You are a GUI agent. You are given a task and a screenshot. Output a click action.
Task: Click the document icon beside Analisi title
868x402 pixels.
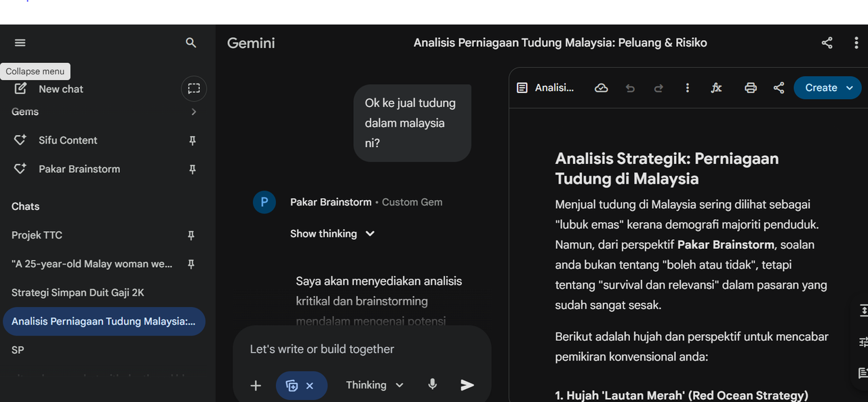(x=522, y=88)
